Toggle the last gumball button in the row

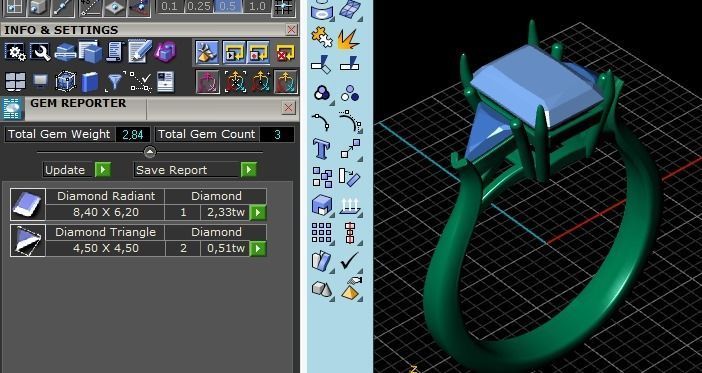coord(286,82)
